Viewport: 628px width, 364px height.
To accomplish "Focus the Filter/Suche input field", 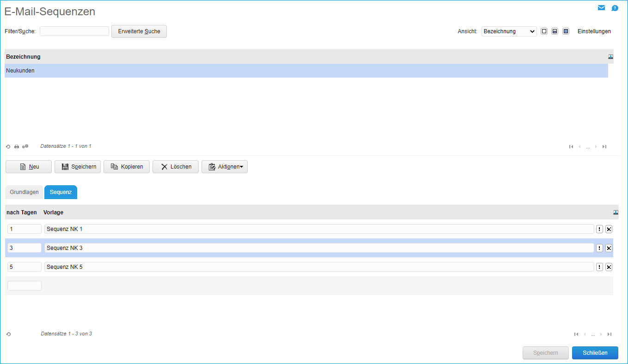I will [x=74, y=31].
